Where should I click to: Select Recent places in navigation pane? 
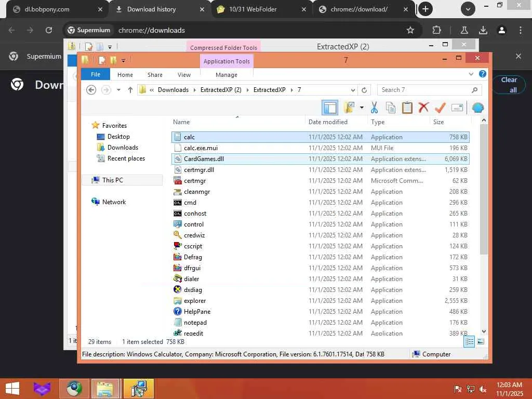[x=126, y=158]
